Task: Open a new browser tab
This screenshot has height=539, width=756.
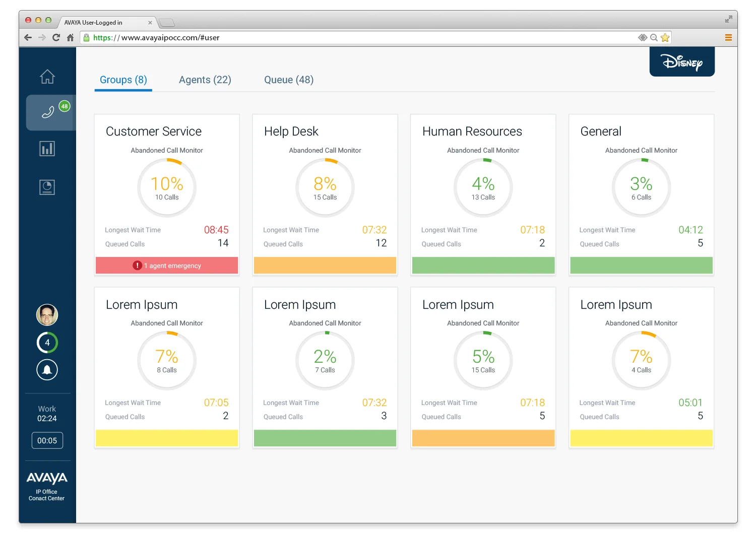Action: [x=167, y=23]
